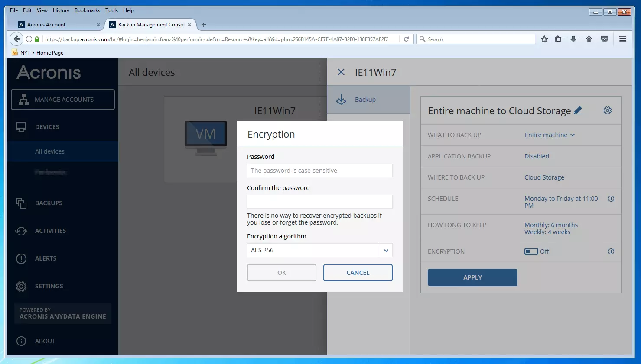Click the APPLY button

(472, 277)
